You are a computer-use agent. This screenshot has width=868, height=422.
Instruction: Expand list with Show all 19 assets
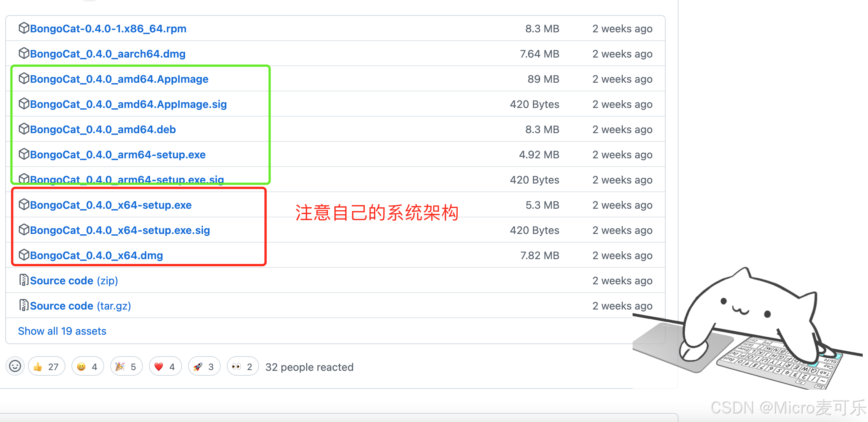[62, 331]
